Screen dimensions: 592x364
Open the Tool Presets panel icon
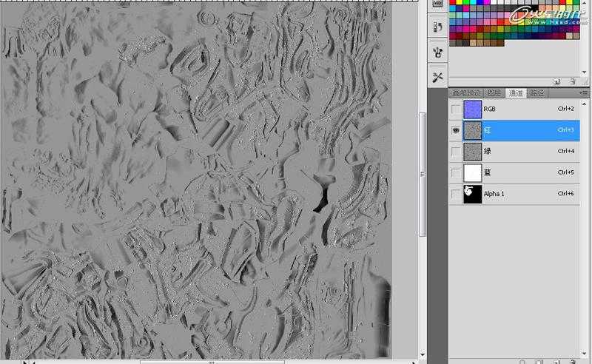437,78
